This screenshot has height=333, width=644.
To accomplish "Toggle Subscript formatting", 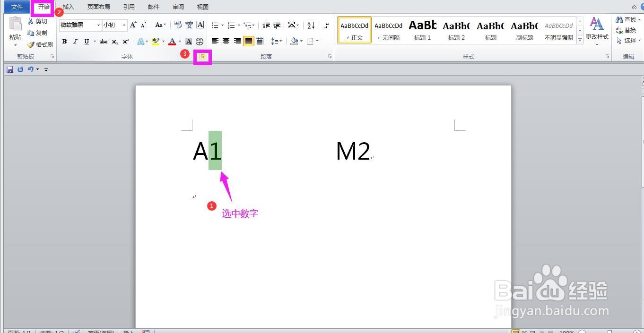I will click(x=115, y=42).
